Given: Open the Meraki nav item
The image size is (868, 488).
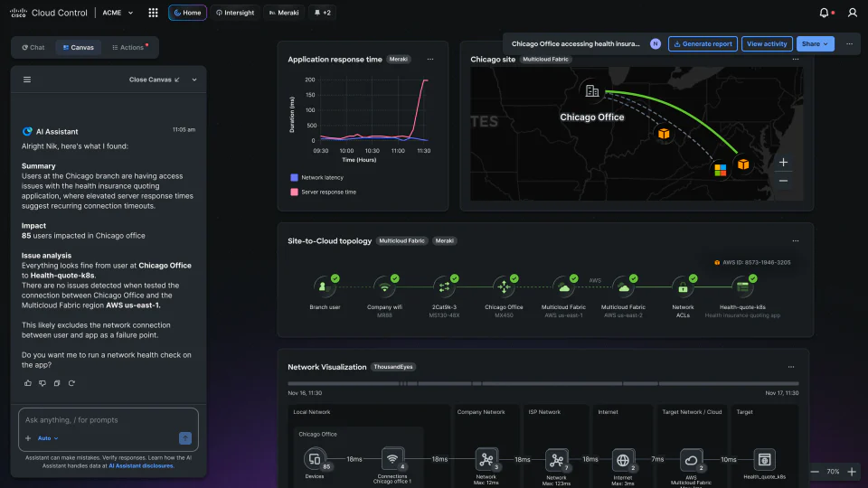Looking at the screenshot, I should [x=284, y=13].
